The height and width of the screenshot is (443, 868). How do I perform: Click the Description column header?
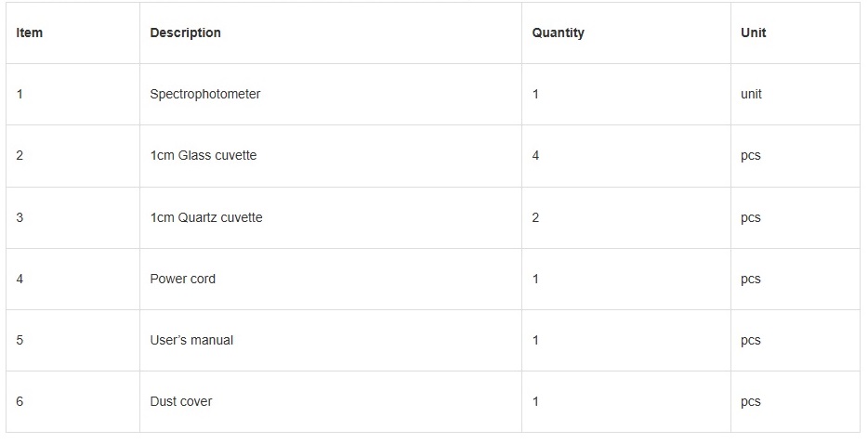186,33
